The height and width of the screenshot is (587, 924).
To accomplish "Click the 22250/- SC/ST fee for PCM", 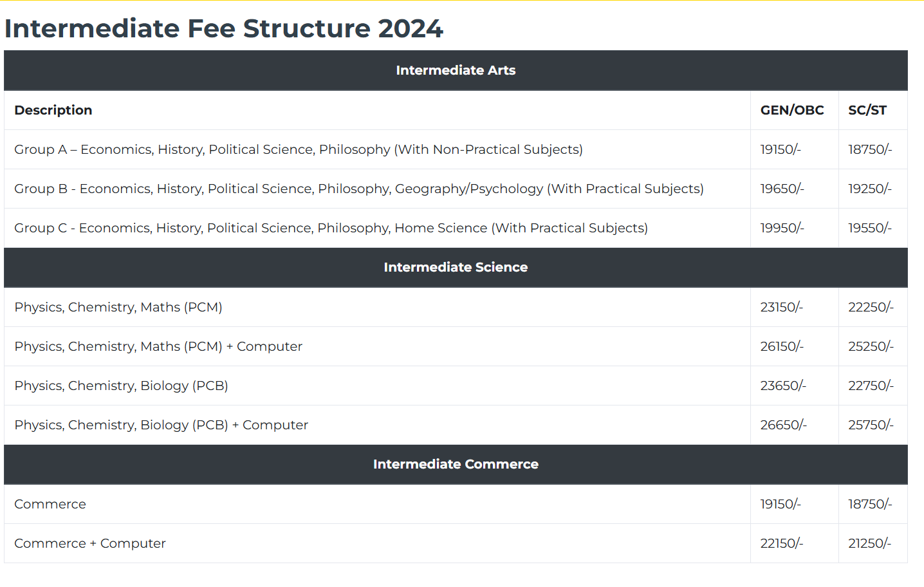I will (871, 307).
